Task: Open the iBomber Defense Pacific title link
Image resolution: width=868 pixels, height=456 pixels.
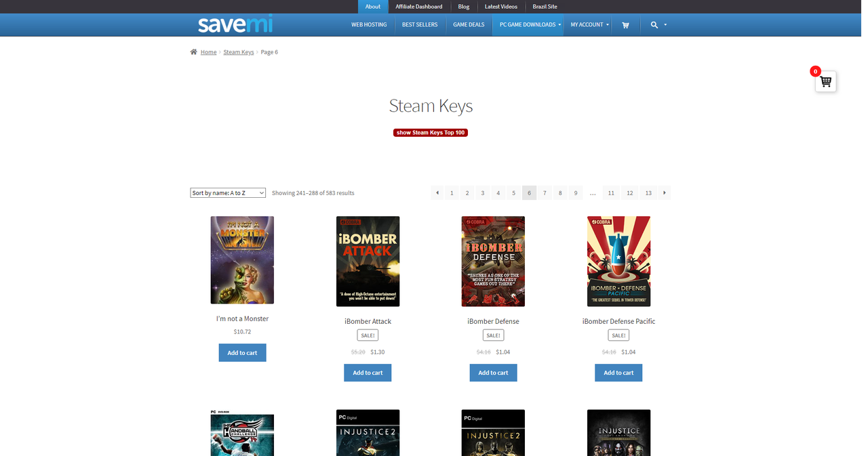Action: click(618, 321)
